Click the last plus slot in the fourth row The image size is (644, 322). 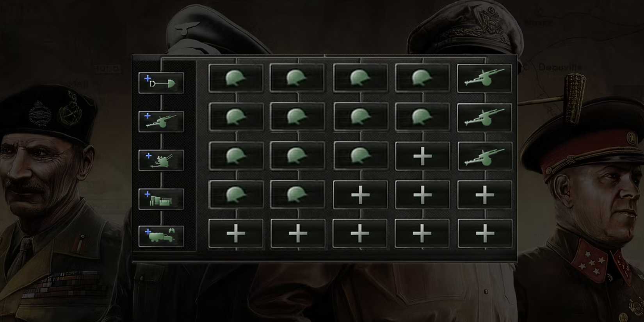click(x=484, y=195)
